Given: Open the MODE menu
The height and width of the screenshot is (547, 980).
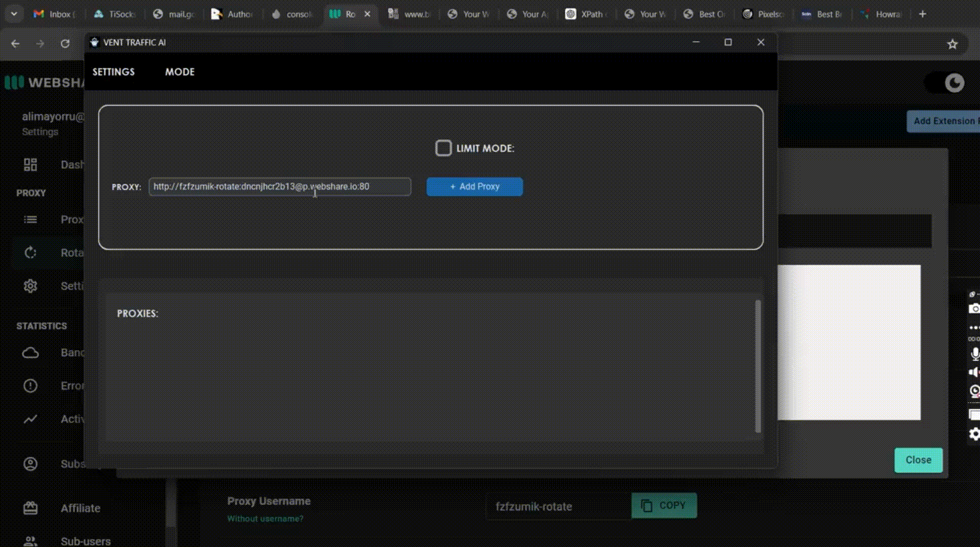Looking at the screenshot, I should point(180,72).
